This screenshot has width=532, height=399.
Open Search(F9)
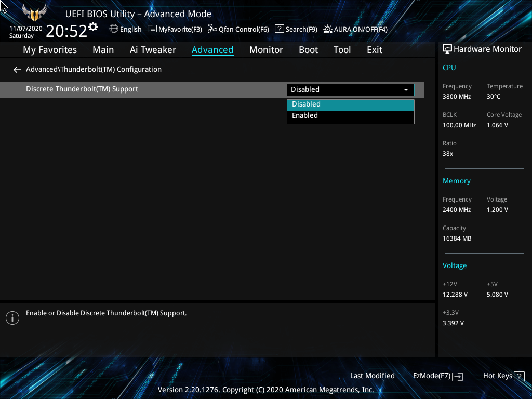(x=296, y=29)
